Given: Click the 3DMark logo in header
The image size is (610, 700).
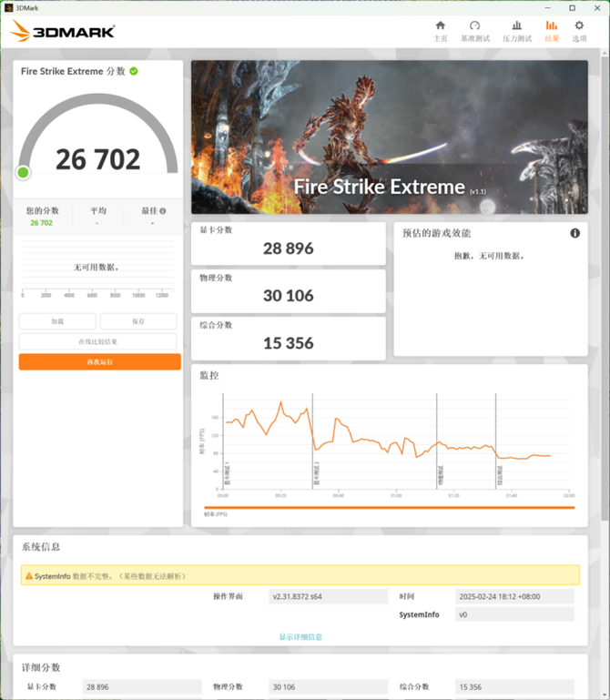Looking at the screenshot, I should coord(63,31).
